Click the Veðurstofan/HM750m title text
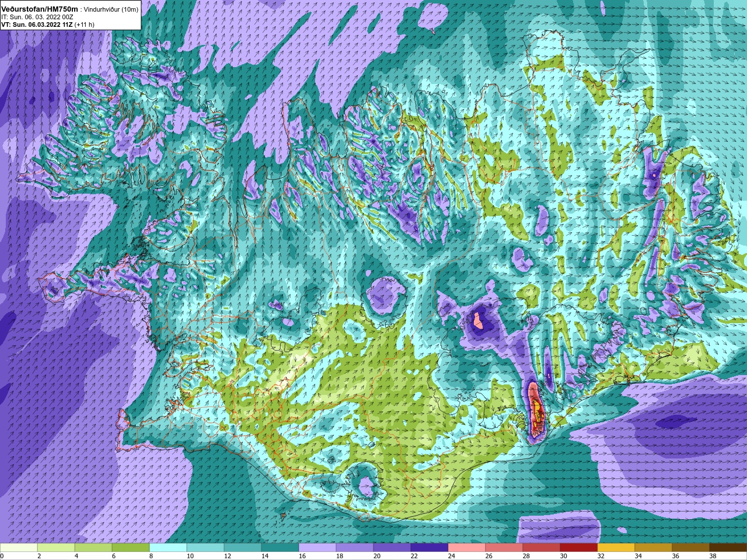The image size is (747, 560). click(x=40, y=9)
